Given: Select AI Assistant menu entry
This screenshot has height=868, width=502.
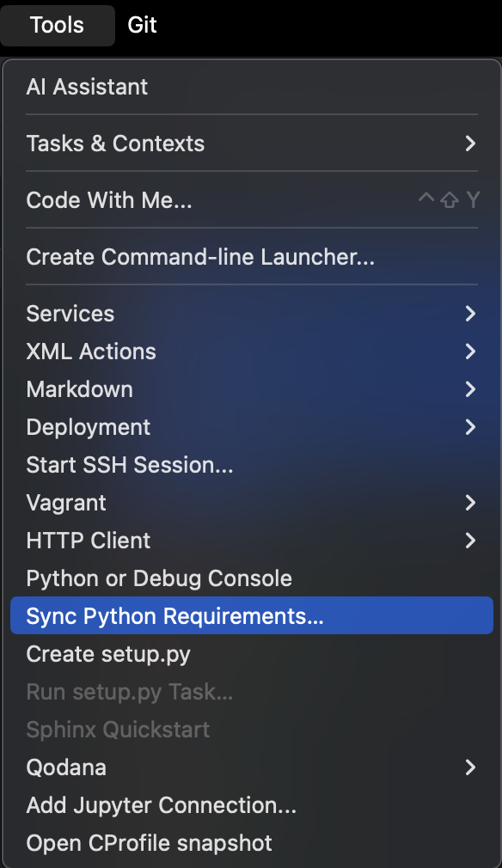Looking at the screenshot, I should (252, 87).
